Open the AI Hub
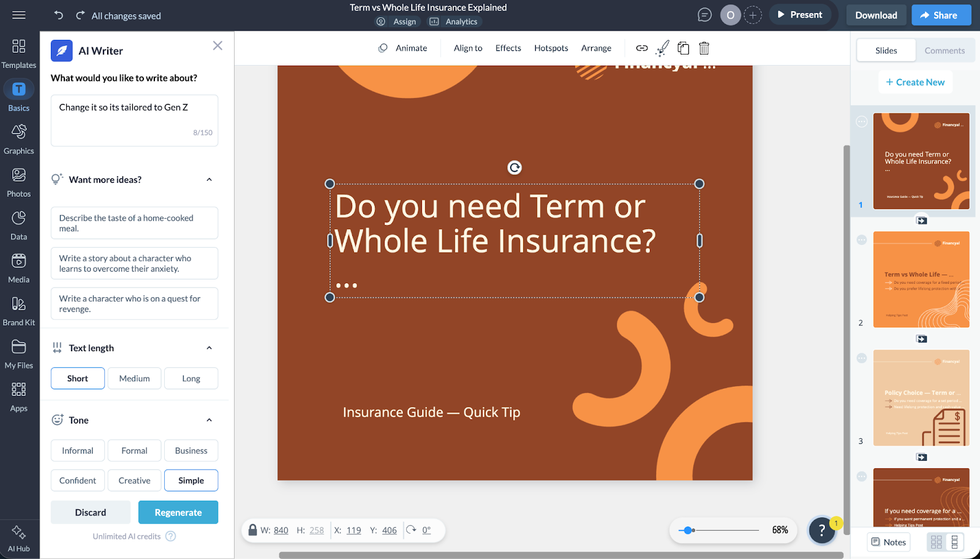 click(19, 535)
